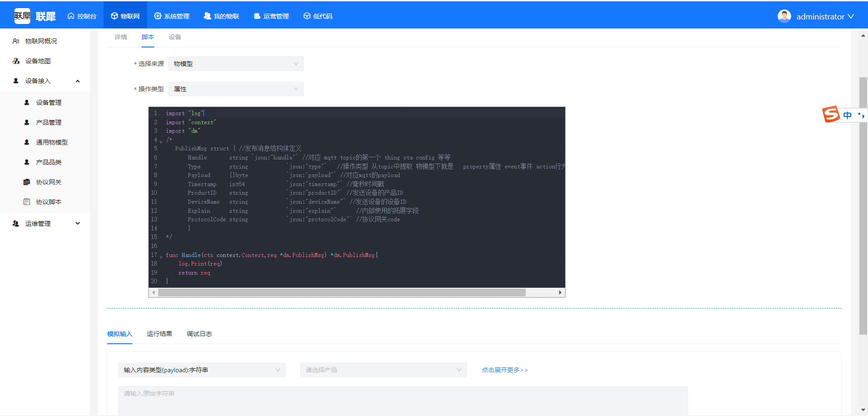Viewport: 868px width, 416px height.
Task: Open the 操作类型 dropdown
Action: click(x=236, y=89)
